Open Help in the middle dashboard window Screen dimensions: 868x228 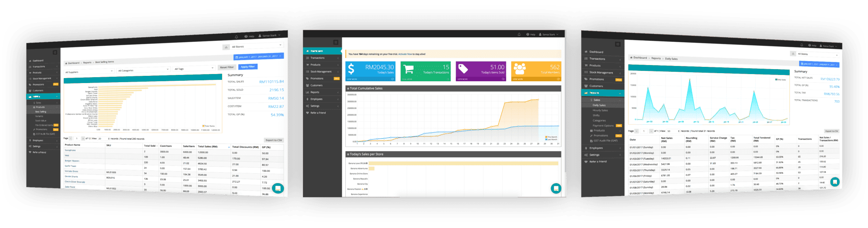click(531, 35)
